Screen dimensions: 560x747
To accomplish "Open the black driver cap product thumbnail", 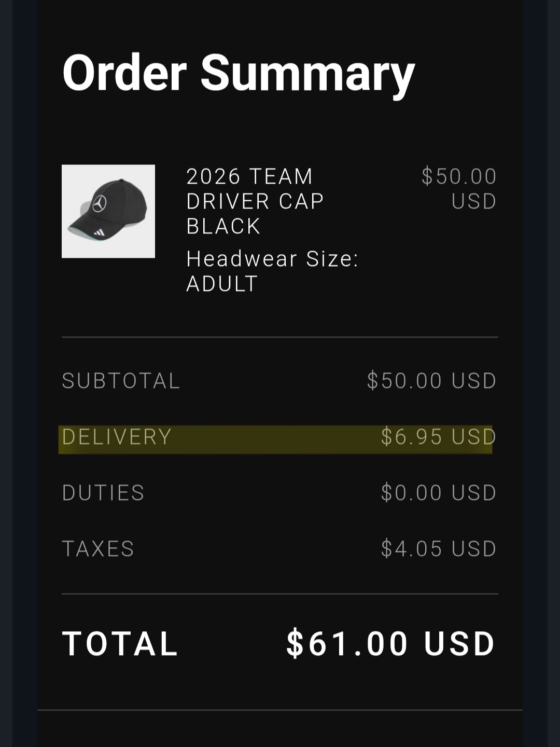I will (x=108, y=211).
